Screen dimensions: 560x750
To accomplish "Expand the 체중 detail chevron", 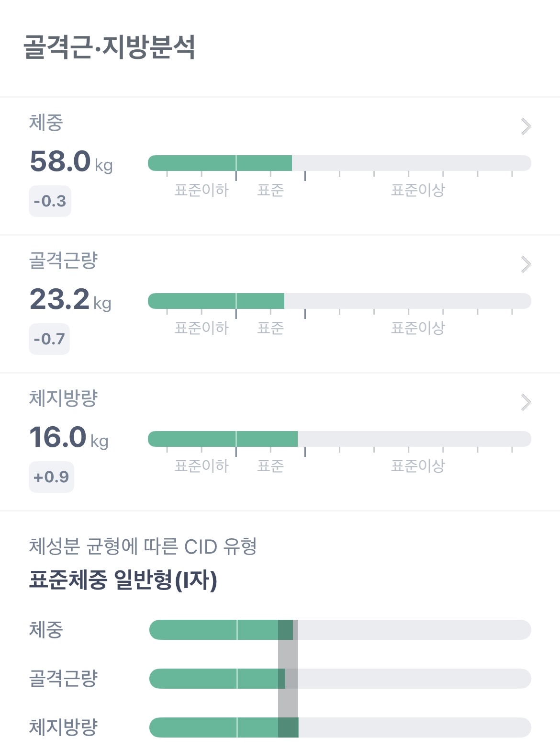I will tap(526, 126).
